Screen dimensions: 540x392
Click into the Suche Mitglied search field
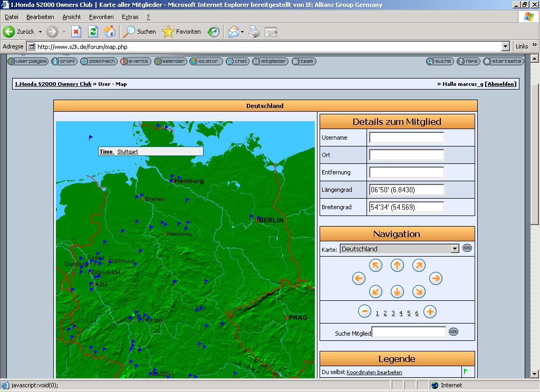pyautogui.click(x=409, y=332)
